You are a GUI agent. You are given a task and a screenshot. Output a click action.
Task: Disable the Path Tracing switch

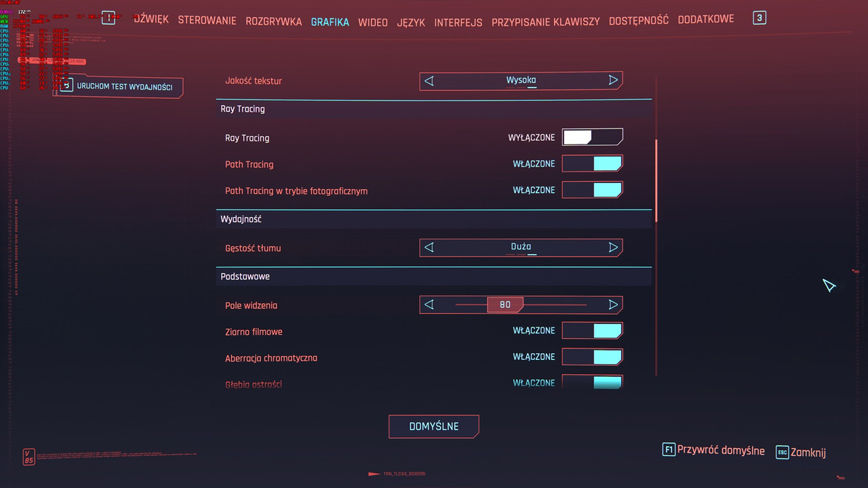(592, 163)
